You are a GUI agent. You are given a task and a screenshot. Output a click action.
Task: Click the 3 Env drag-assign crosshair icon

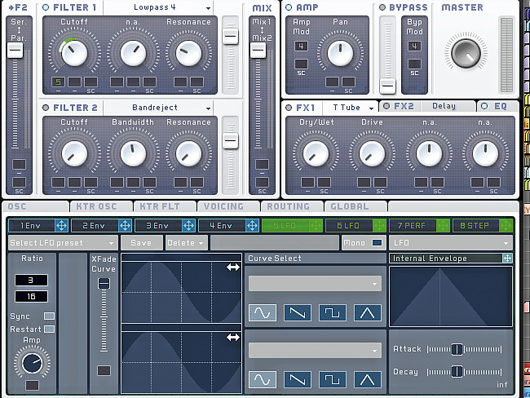[x=189, y=226]
